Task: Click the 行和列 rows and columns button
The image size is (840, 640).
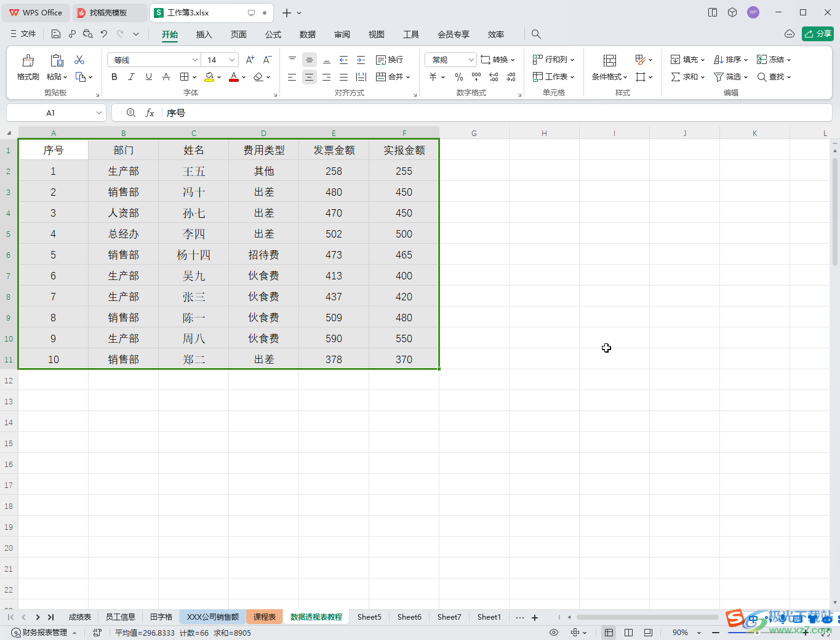Action: click(553, 60)
